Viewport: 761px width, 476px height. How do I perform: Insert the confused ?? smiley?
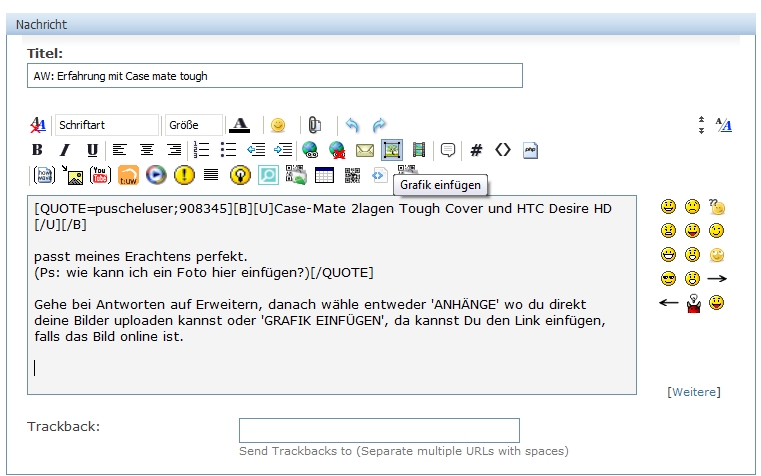click(x=716, y=207)
